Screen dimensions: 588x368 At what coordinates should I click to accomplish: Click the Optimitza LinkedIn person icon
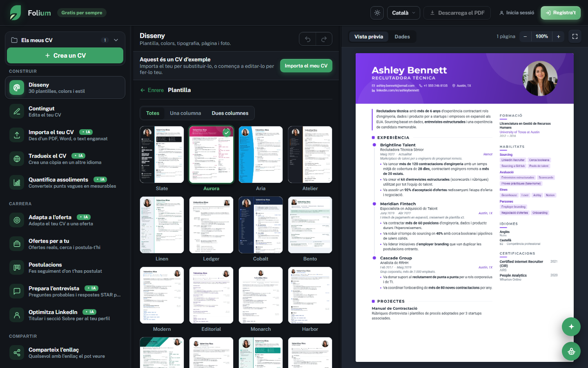point(17,315)
